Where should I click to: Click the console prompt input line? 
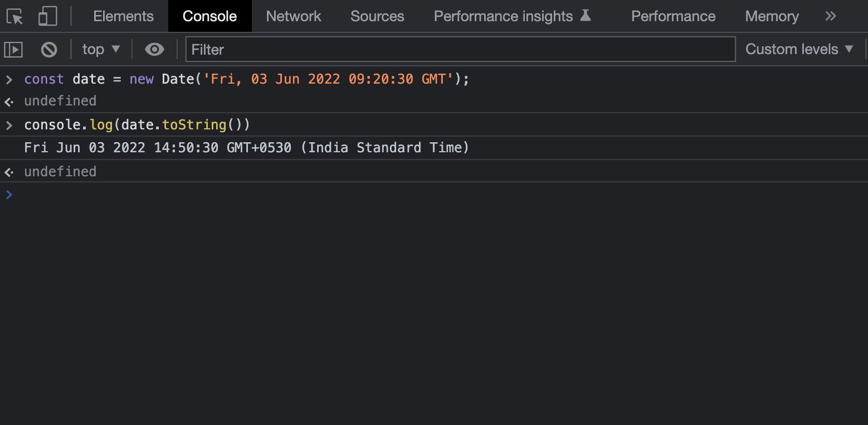pos(434,194)
